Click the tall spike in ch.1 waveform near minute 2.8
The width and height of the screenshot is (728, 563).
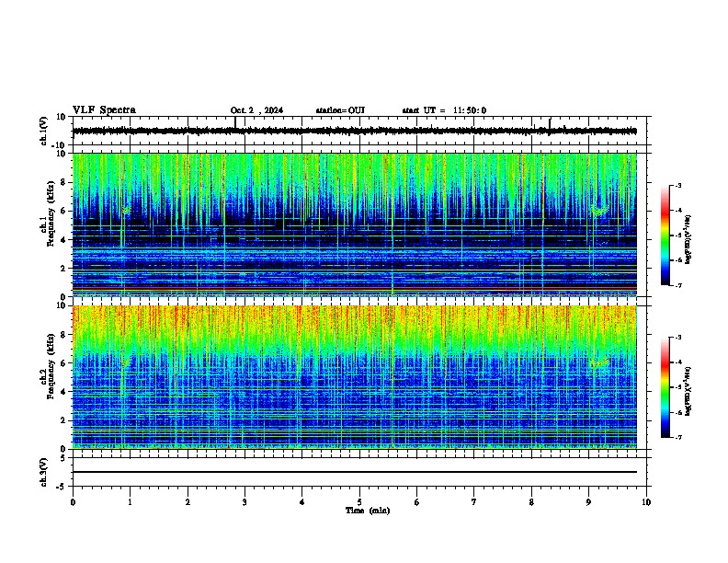pos(235,121)
